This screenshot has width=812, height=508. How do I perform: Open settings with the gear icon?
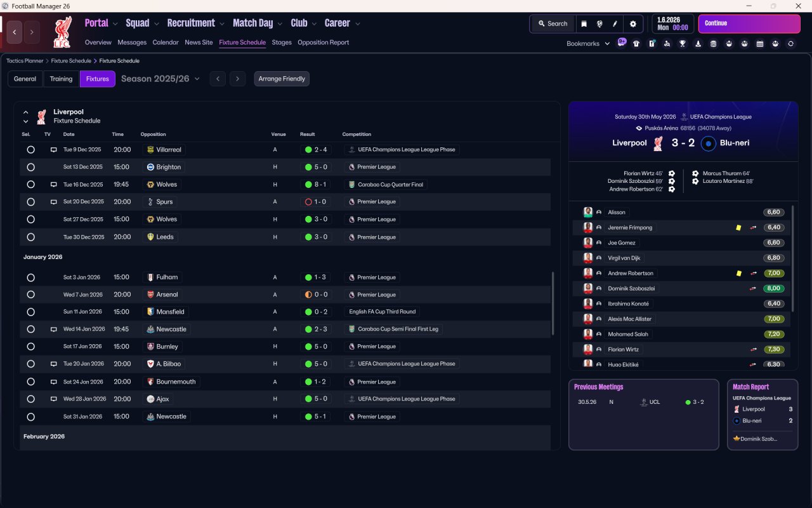[632, 23]
